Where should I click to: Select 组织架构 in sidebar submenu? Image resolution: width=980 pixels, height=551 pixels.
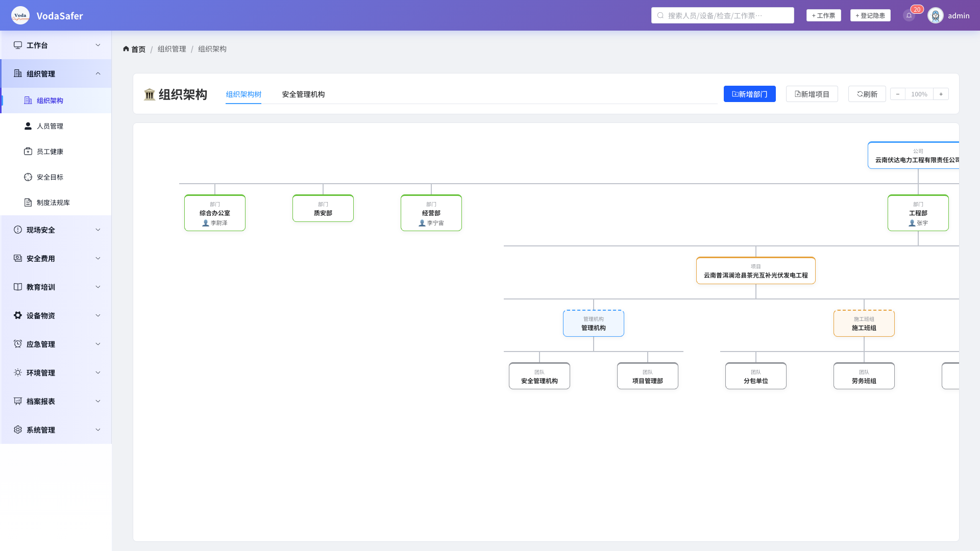(56, 101)
